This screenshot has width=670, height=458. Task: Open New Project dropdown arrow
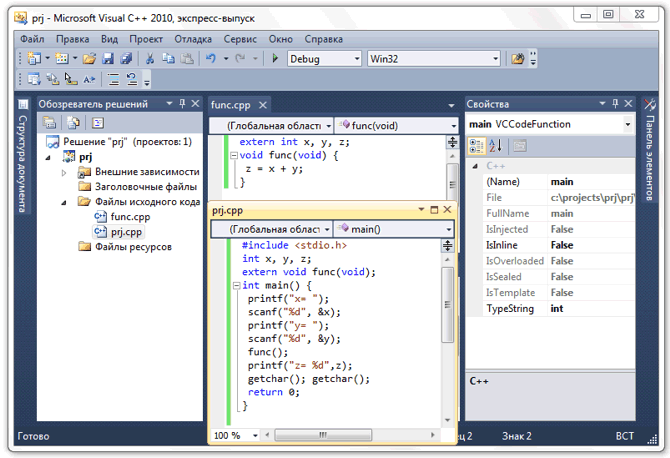(47, 58)
